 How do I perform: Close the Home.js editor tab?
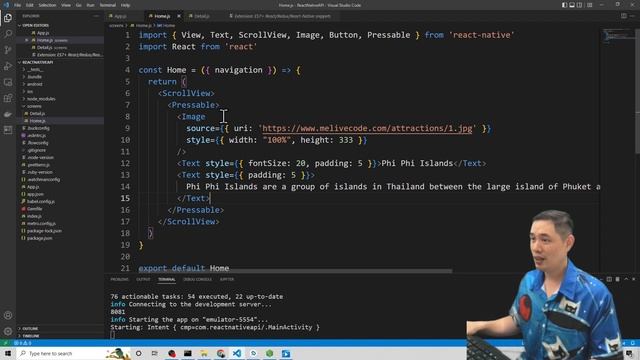tap(179, 16)
